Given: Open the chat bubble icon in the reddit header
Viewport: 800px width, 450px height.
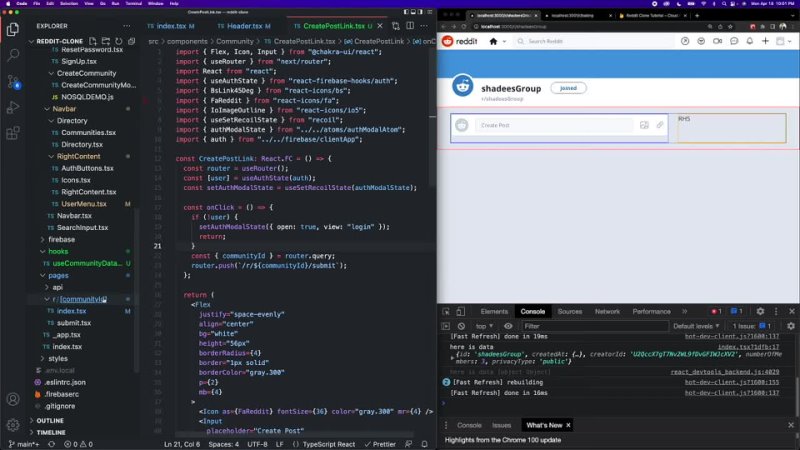Looking at the screenshot, I should pyautogui.click(x=734, y=41).
